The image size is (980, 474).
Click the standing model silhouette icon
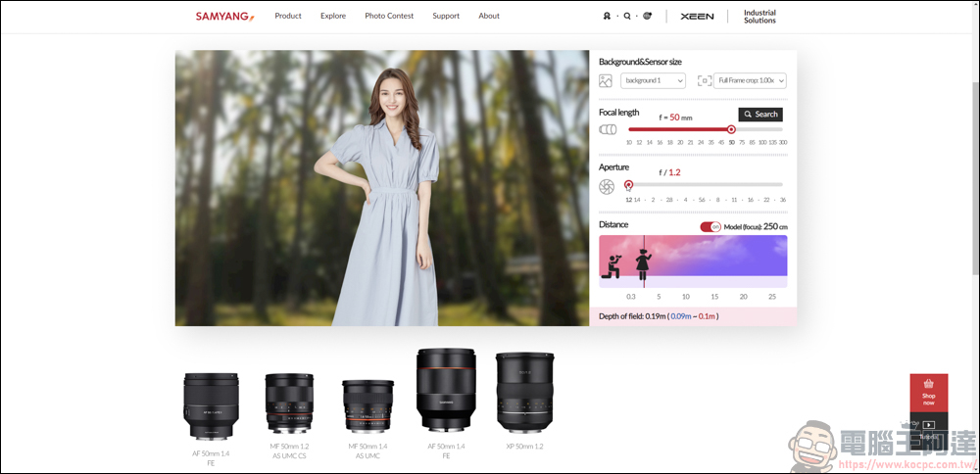point(643,264)
